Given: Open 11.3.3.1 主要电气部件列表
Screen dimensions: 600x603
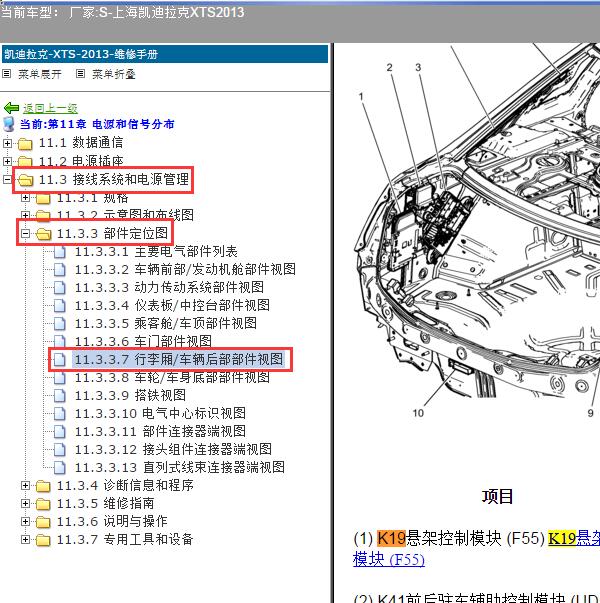Looking at the screenshot, I should click(156, 252).
